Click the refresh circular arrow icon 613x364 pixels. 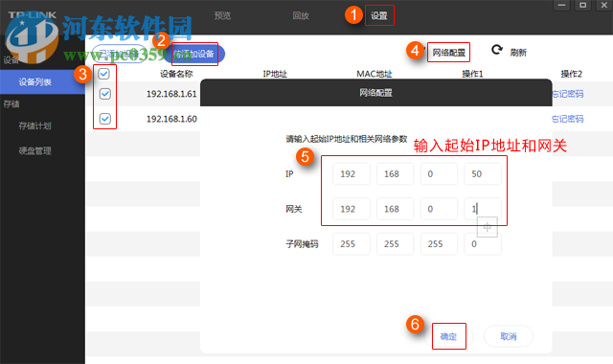[497, 50]
